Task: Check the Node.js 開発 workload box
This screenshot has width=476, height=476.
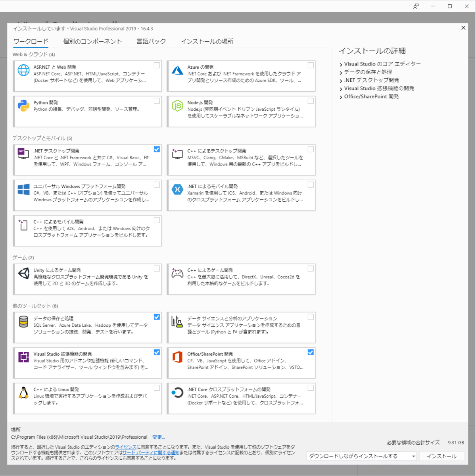Action: click(311, 101)
